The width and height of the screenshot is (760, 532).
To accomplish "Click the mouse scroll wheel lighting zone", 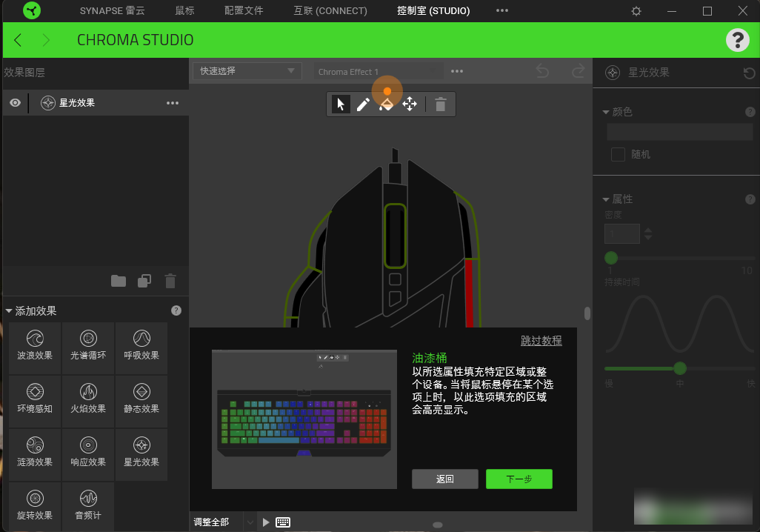I will tap(395, 236).
